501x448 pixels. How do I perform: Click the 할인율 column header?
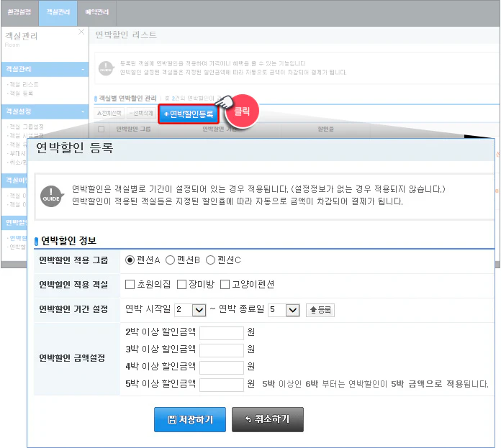325,129
